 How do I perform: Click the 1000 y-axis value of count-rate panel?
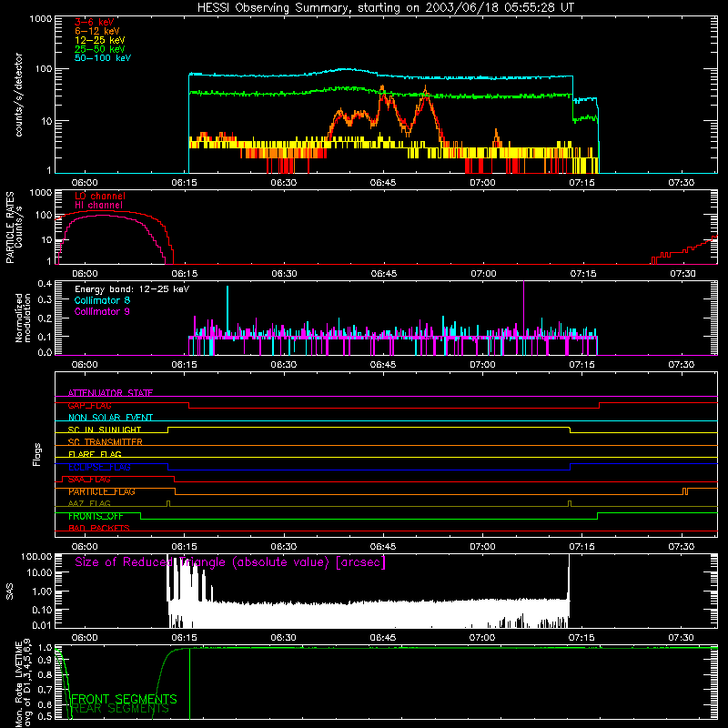click(x=41, y=19)
